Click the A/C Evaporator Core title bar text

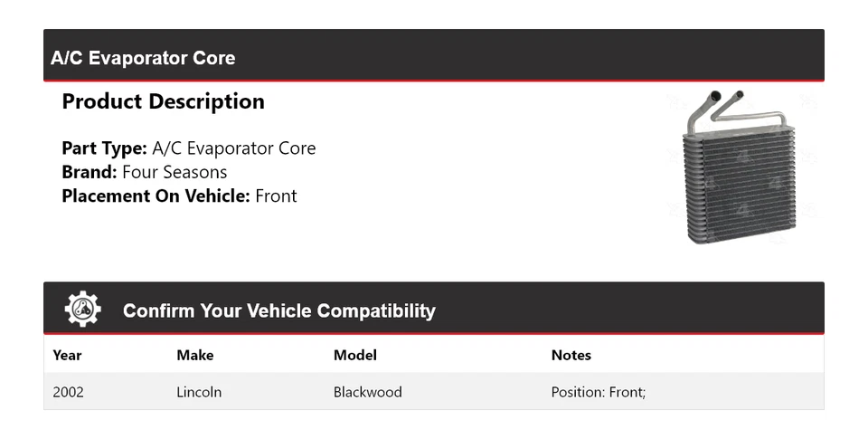[143, 58]
